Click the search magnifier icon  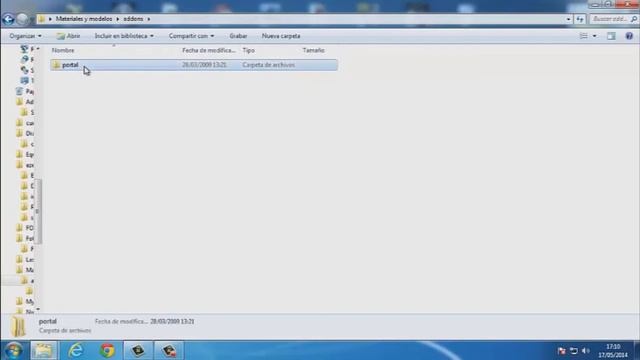click(633, 19)
